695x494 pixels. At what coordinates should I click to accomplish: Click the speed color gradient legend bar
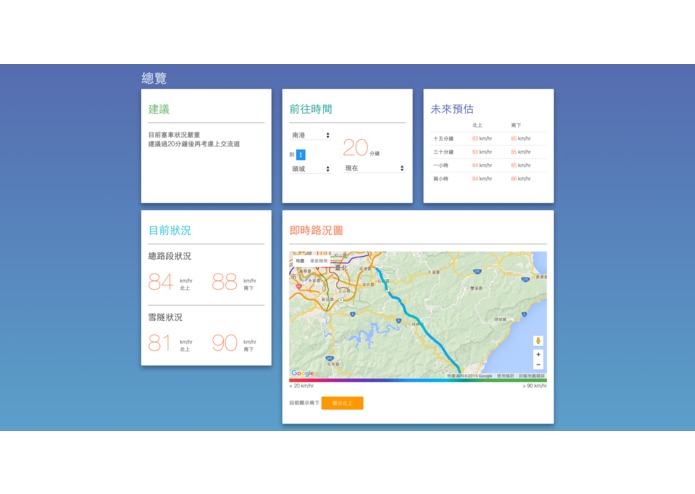418,380
